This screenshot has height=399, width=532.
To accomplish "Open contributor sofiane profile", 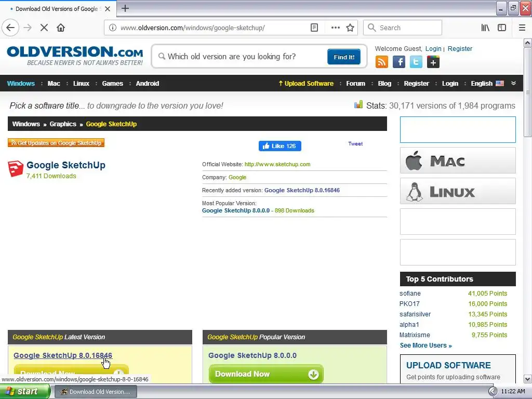I will (x=410, y=294).
